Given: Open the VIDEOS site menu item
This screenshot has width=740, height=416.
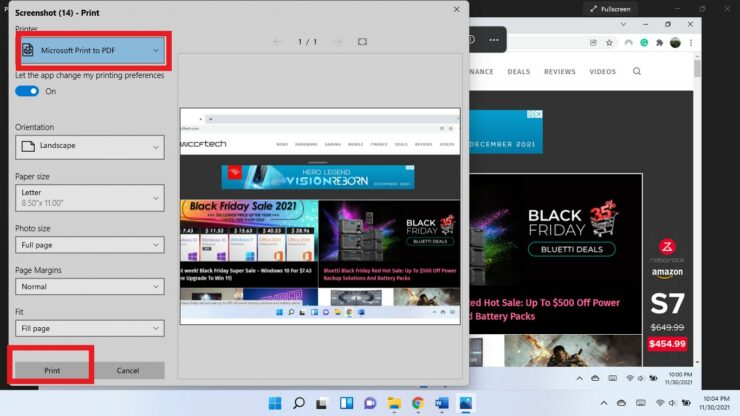Looking at the screenshot, I should pos(602,72).
